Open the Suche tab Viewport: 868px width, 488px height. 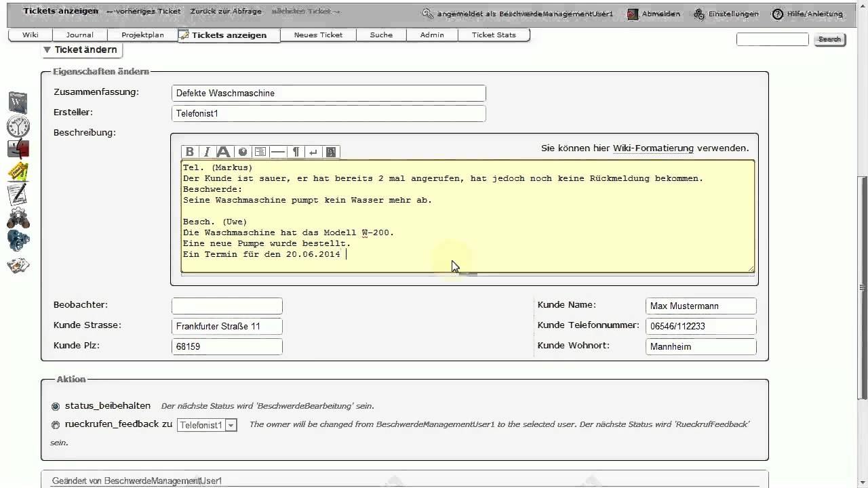[x=381, y=35]
